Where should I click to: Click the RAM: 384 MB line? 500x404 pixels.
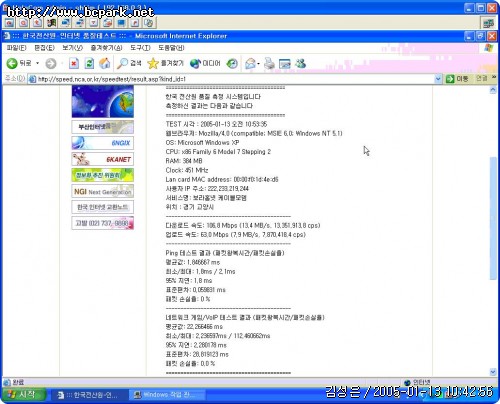[184, 161]
